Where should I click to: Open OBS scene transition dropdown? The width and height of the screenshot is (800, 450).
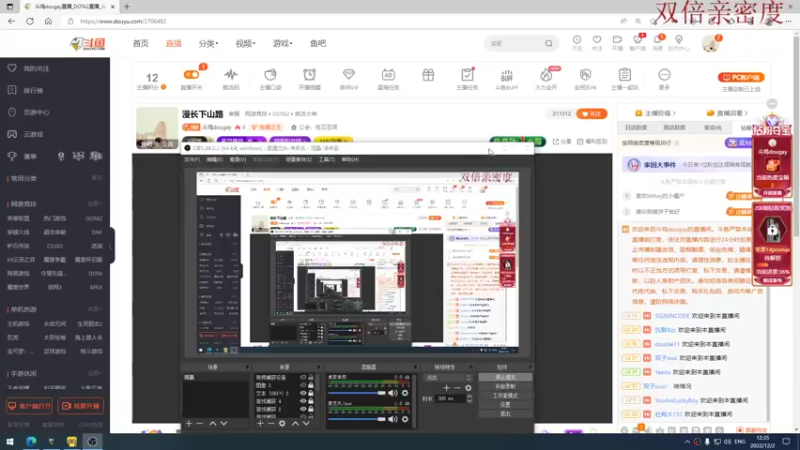pyautogui.click(x=447, y=378)
